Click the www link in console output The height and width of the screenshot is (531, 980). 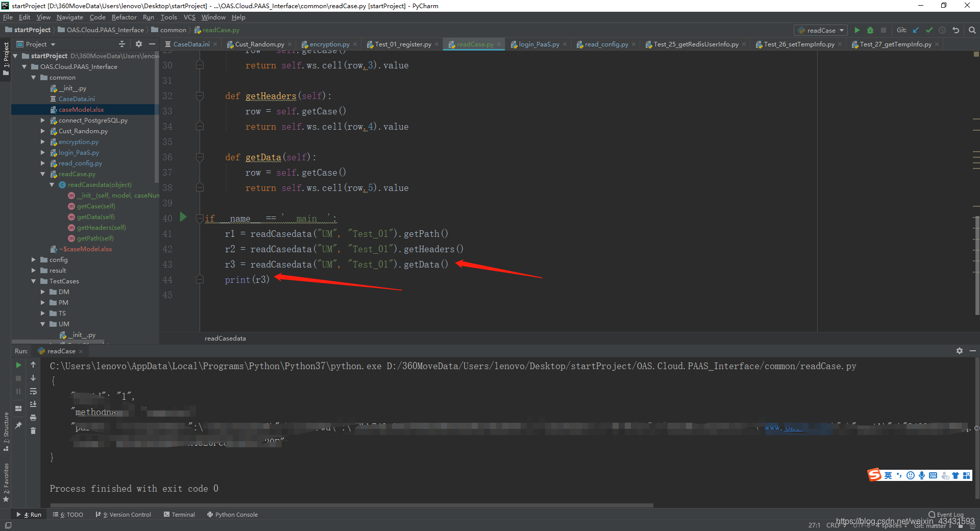(783, 428)
